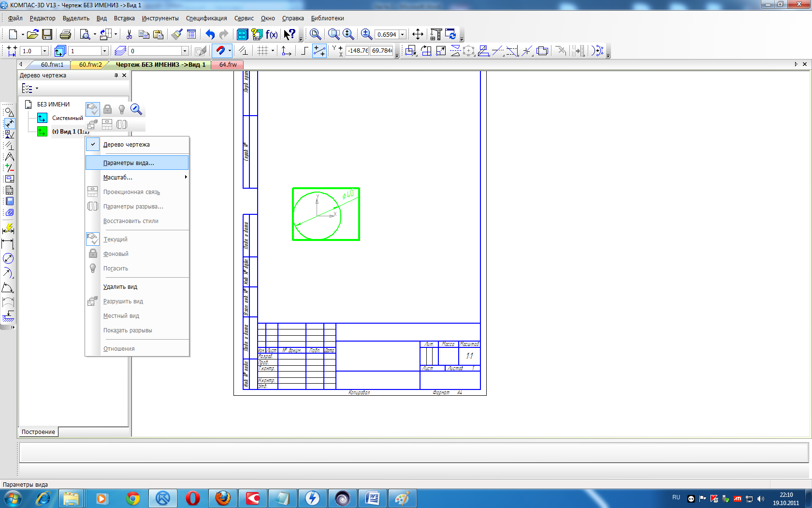Open the current view number dropdown
The height and width of the screenshot is (508, 812).
104,51
